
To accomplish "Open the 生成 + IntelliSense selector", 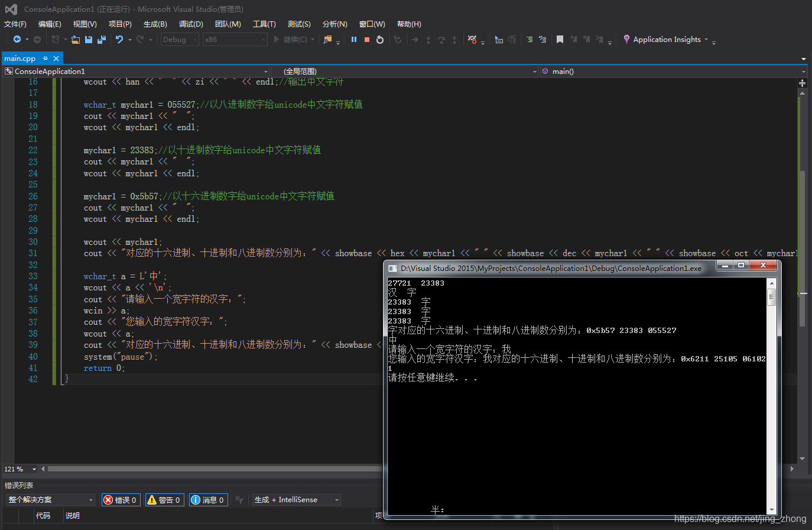I will click(295, 499).
